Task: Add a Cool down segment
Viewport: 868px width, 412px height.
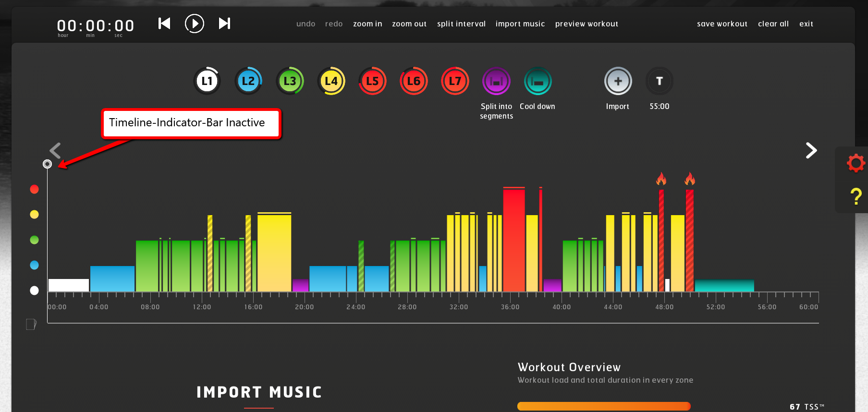Action: [538, 81]
